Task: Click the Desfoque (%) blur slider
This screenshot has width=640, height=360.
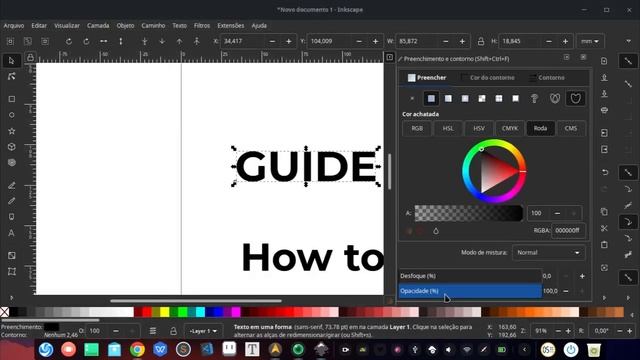Action: [x=470, y=276]
